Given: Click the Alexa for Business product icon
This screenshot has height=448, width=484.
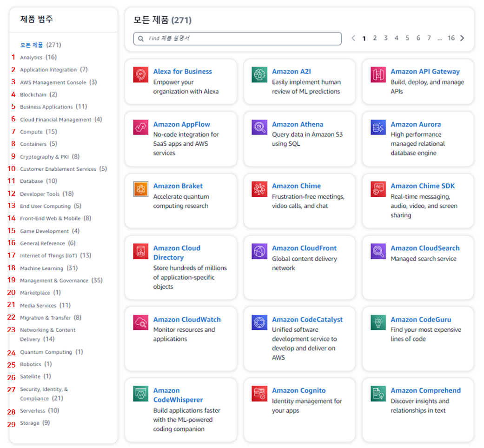Looking at the screenshot, I should [x=141, y=75].
